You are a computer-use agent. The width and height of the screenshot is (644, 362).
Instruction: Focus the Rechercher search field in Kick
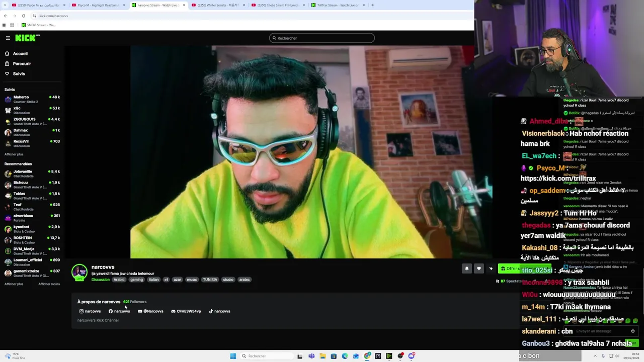322,38
